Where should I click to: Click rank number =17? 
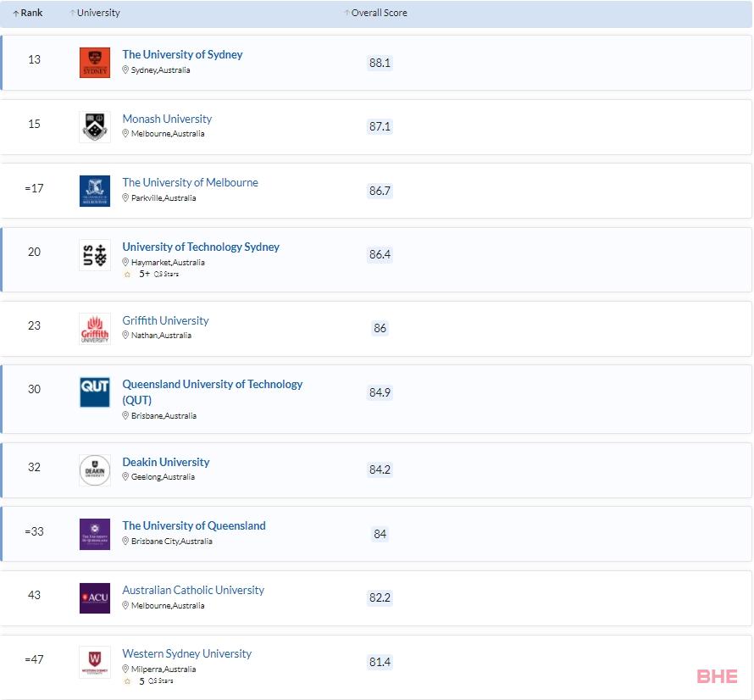pyautogui.click(x=34, y=188)
